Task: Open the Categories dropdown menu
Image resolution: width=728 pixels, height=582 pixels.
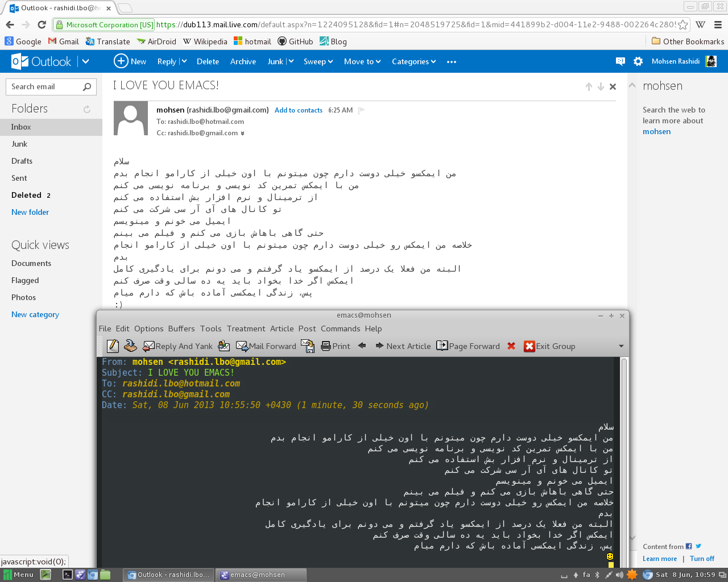Action: click(413, 61)
